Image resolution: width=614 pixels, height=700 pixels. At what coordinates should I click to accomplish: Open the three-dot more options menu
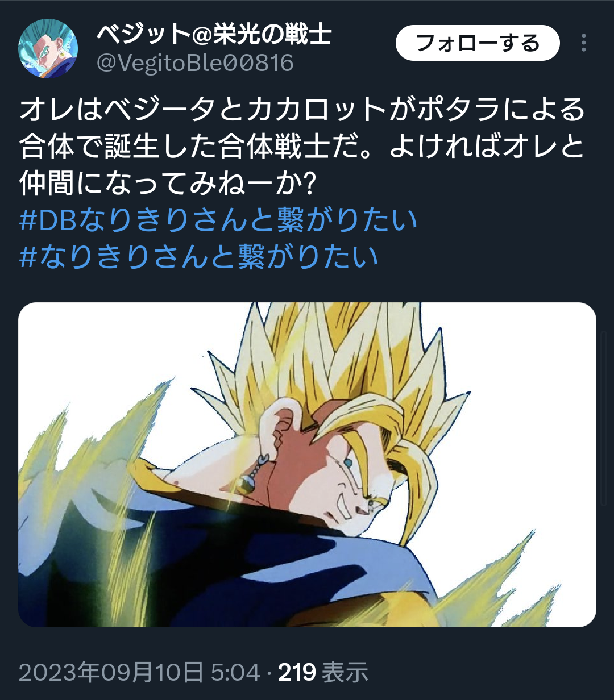pos(584,43)
